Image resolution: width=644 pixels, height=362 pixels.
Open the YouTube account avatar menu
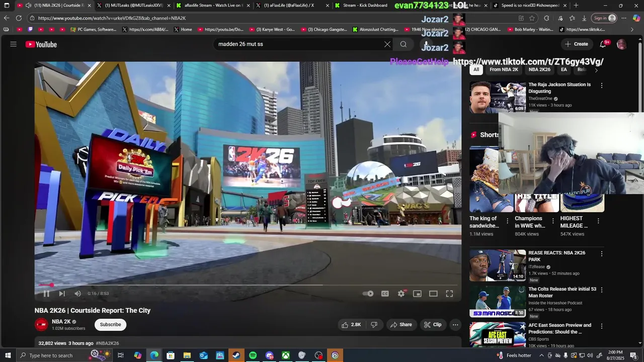(x=622, y=44)
